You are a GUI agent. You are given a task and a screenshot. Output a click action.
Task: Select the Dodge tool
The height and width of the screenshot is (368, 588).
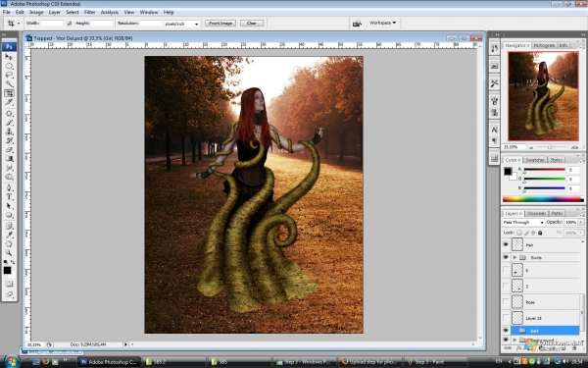point(9,177)
